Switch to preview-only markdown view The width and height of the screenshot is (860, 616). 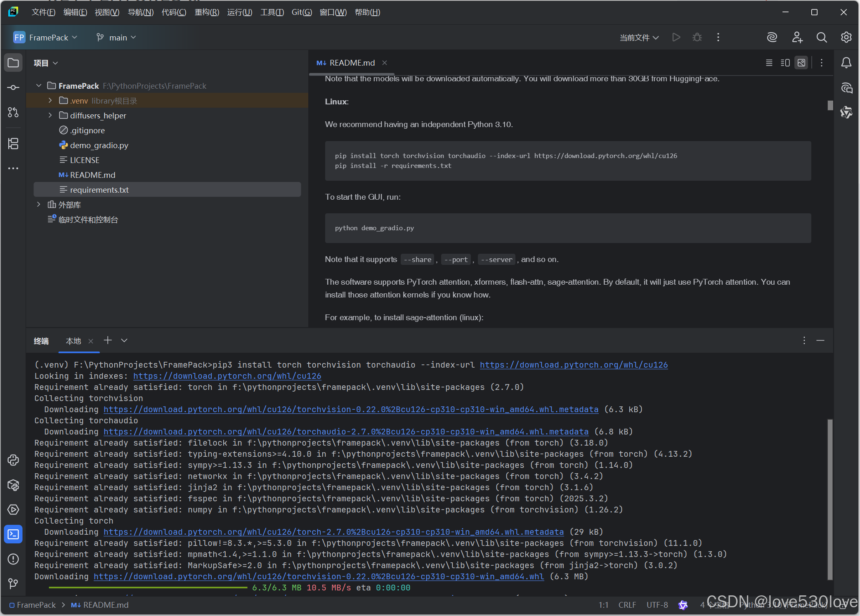[x=801, y=63]
